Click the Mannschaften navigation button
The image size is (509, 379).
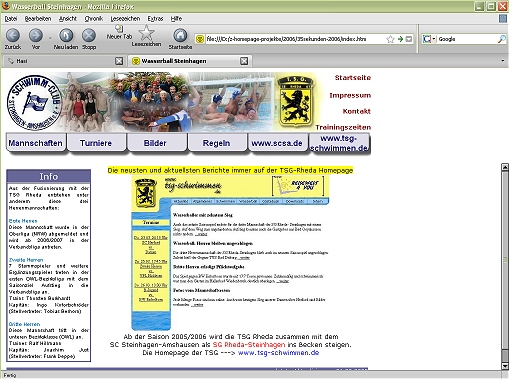pyautogui.click(x=36, y=143)
